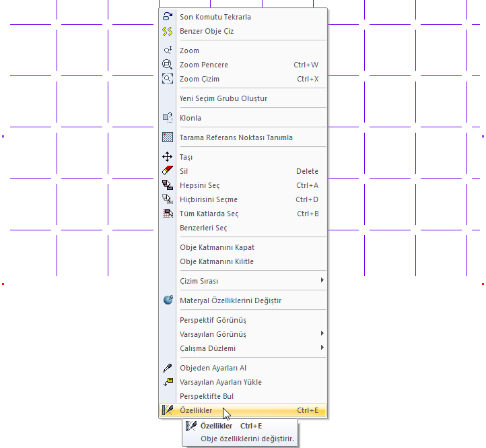Viewport: 486px width, 448px height.
Task: Select Yeni Seçim Grubu Oluştur
Action: [x=243, y=98]
